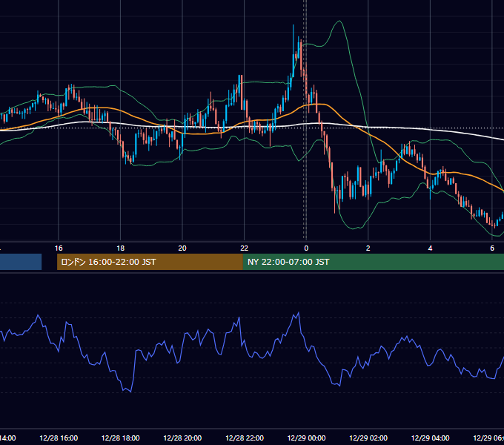Click the 12/29 04:00 date label
The image size is (504, 445).
pyautogui.click(x=430, y=438)
